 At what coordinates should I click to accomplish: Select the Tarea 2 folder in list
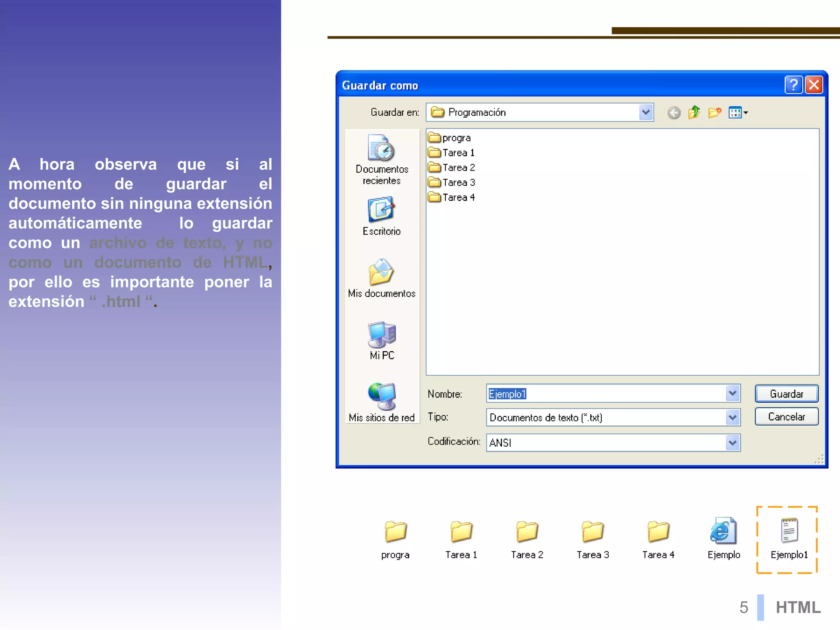[x=451, y=167]
